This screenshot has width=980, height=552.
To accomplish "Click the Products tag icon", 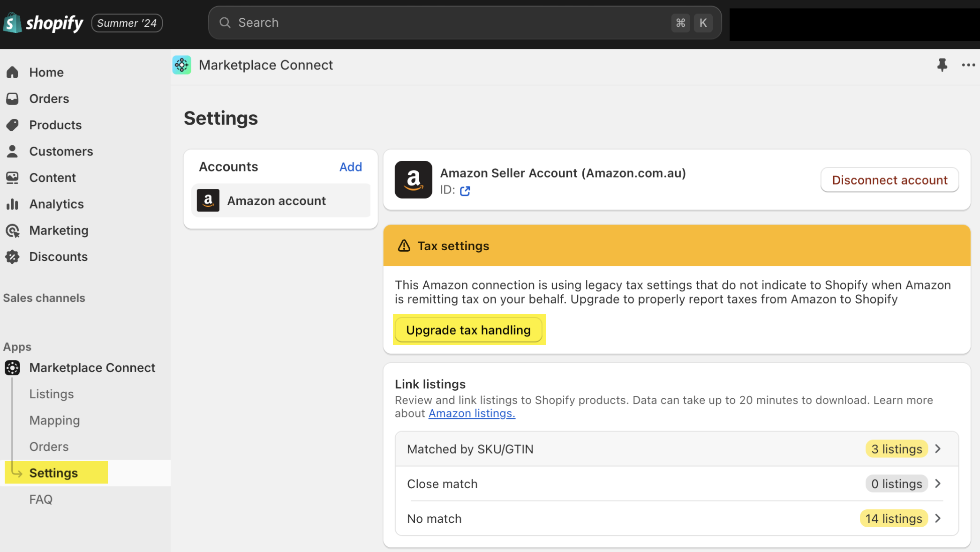I will (13, 125).
